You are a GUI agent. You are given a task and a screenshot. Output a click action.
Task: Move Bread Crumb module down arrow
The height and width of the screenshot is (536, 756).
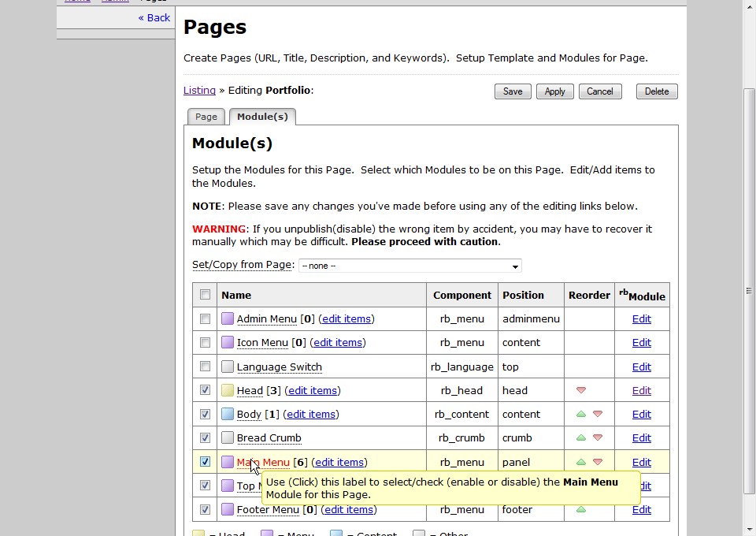pyautogui.click(x=598, y=437)
